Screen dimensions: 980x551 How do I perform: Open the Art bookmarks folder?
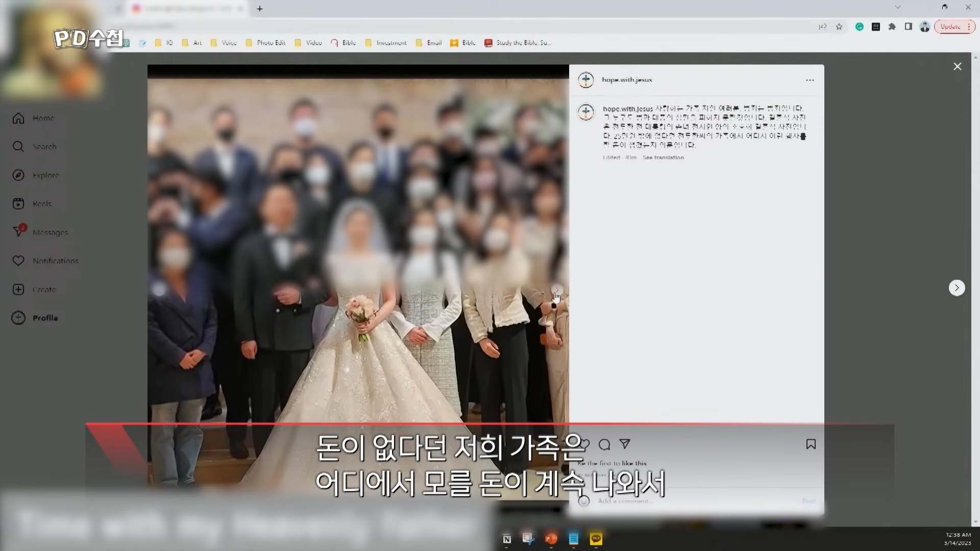coord(192,43)
